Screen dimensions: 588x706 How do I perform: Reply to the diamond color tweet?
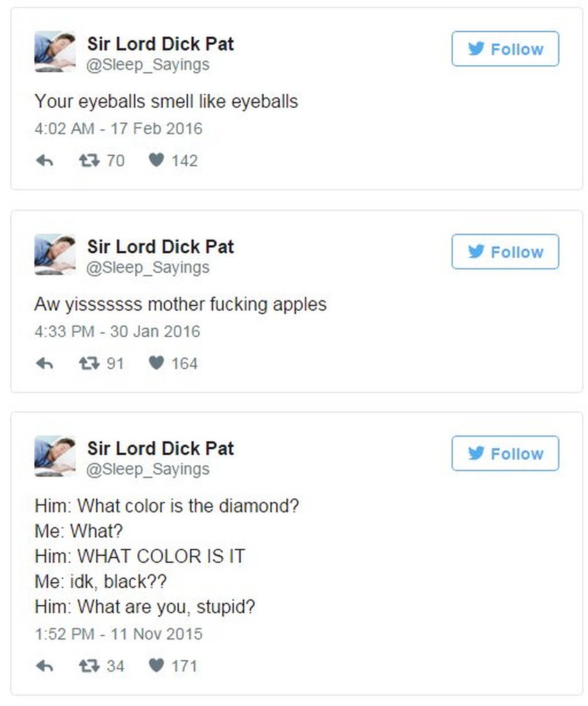click(45, 666)
